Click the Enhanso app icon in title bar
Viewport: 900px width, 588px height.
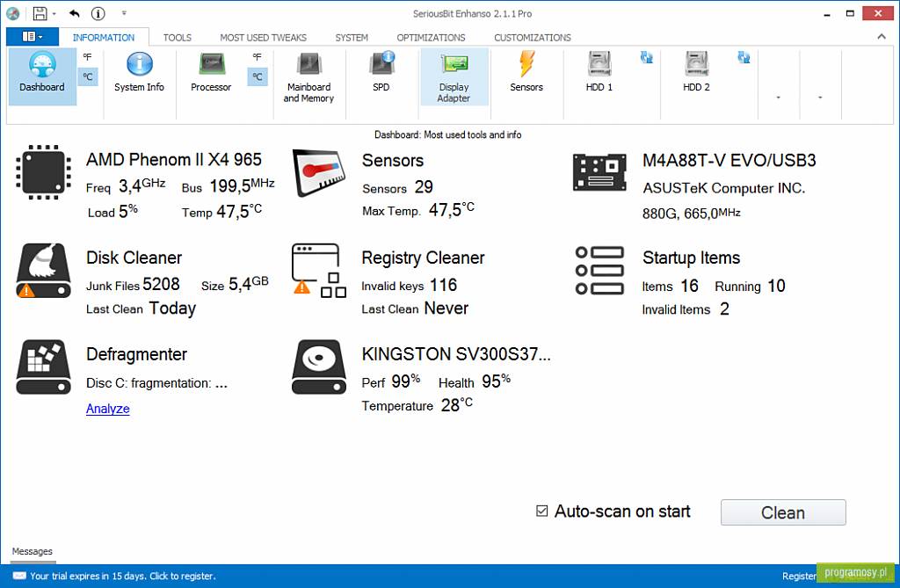[x=12, y=13]
